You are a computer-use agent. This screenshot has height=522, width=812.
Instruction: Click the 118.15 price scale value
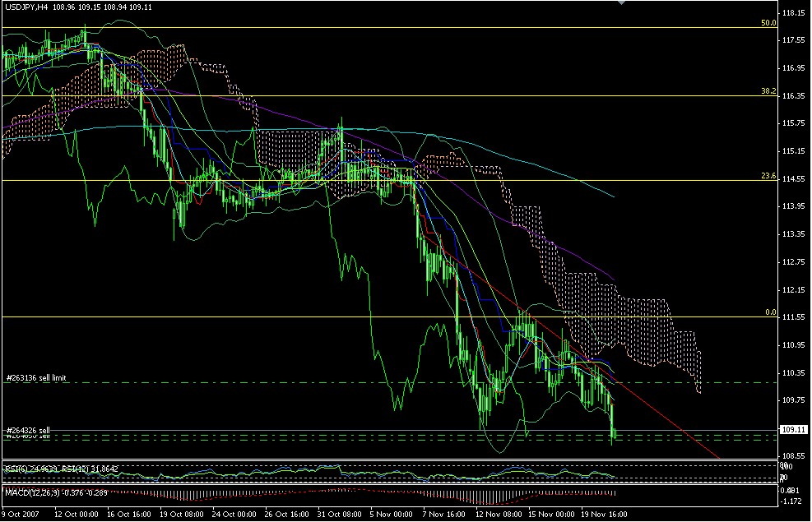(794, 13)
